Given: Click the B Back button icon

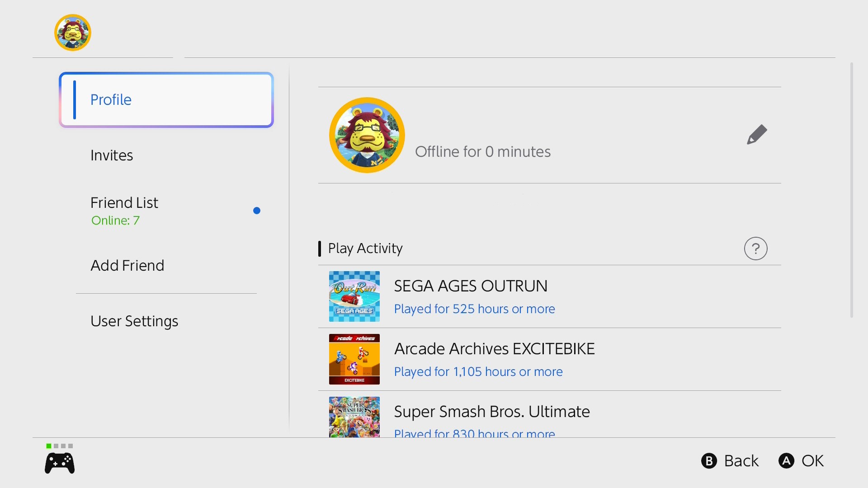Looking at the screenshot, I should click(x=709, y=461).
